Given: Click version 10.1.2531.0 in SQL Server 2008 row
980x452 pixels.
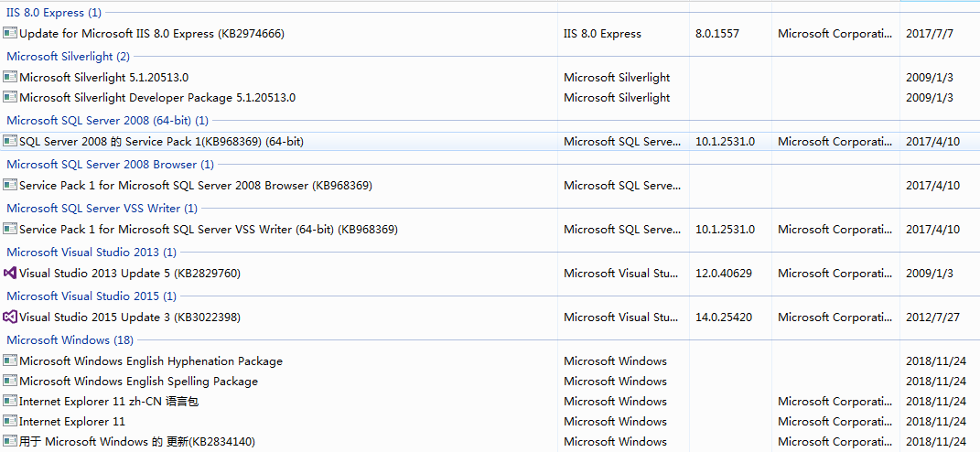Looking at the screenshot, I should click(725, 142).
